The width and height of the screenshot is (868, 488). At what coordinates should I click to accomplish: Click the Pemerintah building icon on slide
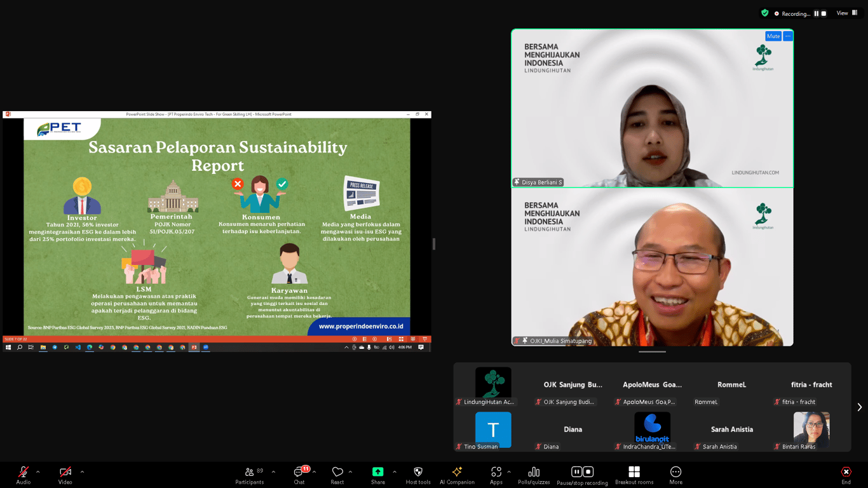tap(173, 196)
